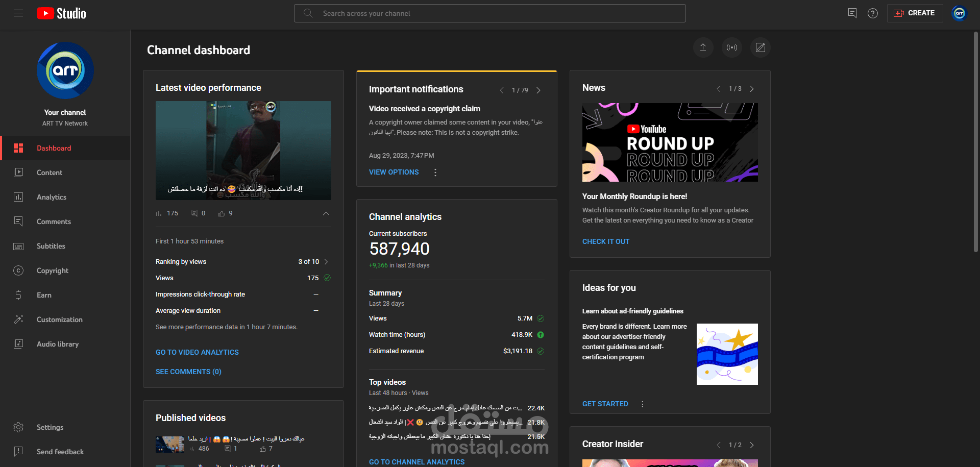Image resolution: width=980 pixels, height=467 pixels.
Task: Open the Help question mark icon
Action: coord(873,13)
